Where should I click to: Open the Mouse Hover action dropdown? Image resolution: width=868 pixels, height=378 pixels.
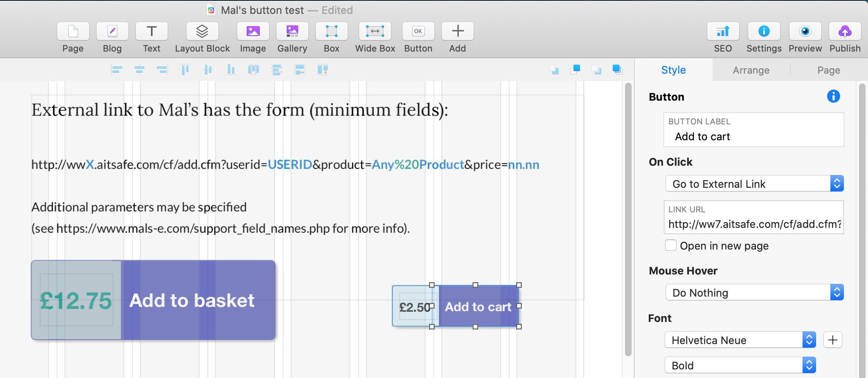[x=755, y=292]
